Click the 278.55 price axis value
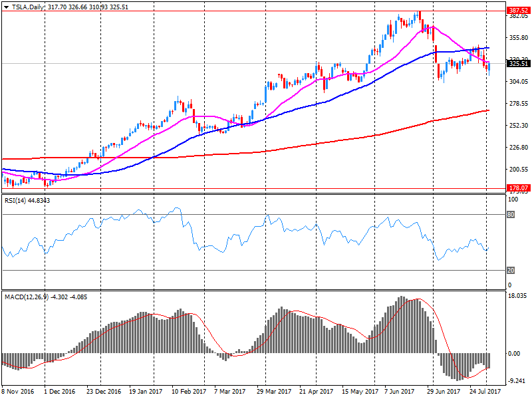 (x=519, y=104)
